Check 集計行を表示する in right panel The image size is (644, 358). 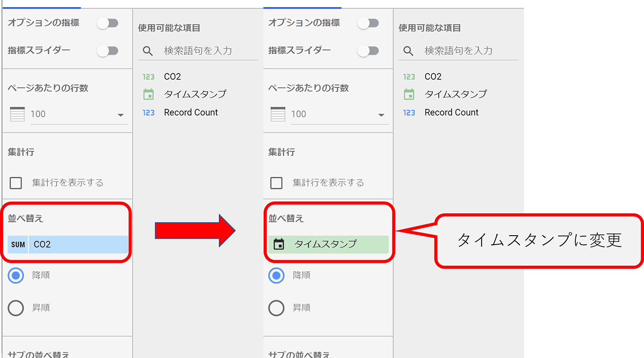pos(276,183)
